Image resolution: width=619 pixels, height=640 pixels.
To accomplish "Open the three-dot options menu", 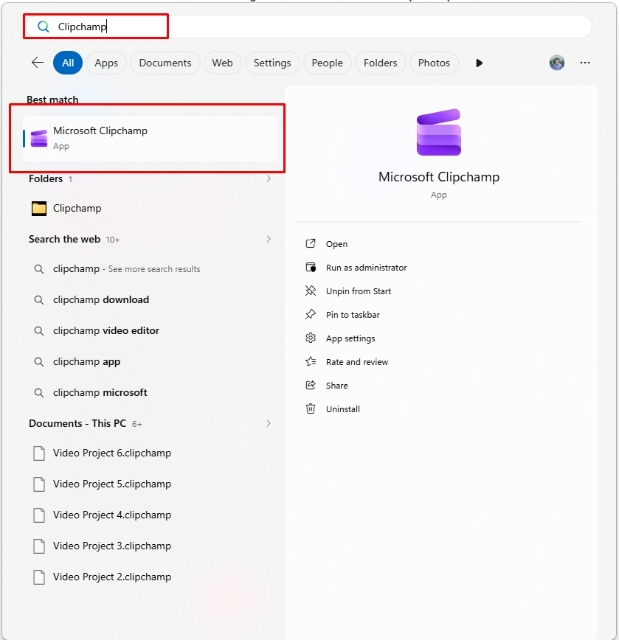I will point(585,63).
